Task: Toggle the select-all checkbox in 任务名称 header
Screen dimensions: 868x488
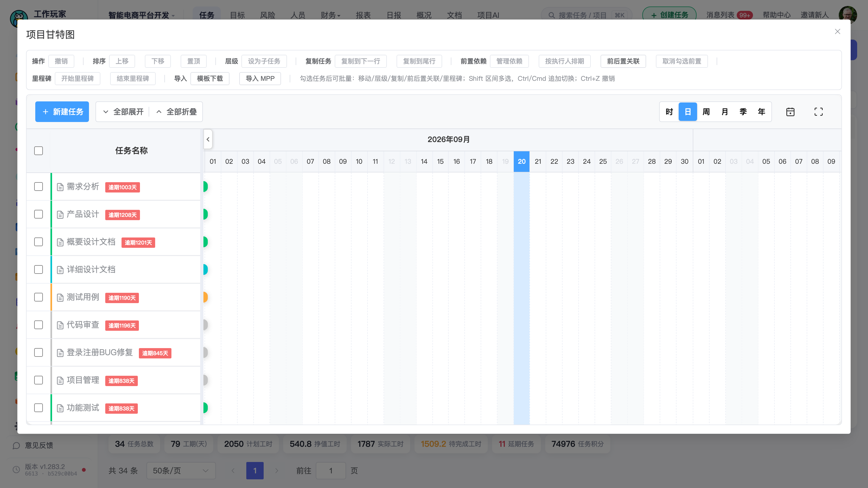Action: point(39,150)
